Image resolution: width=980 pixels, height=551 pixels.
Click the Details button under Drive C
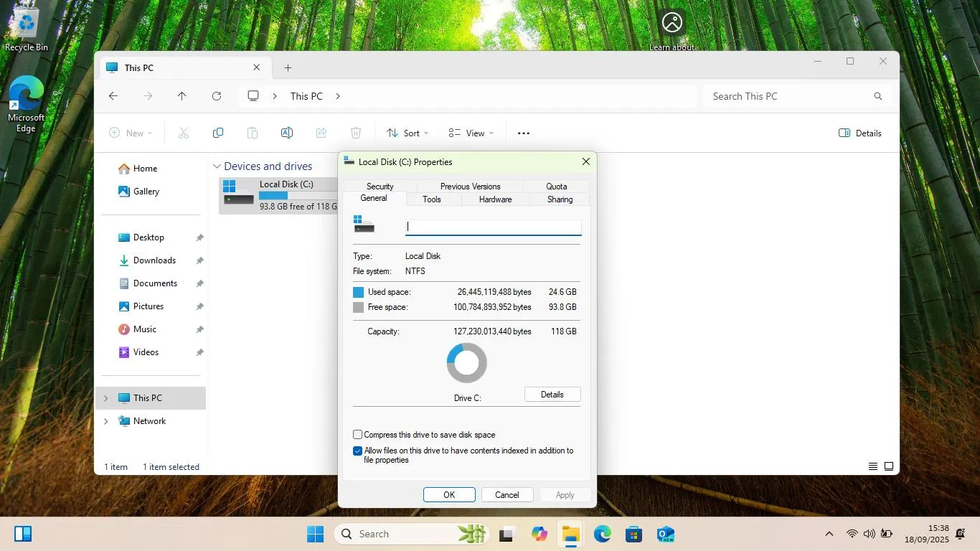552,395
